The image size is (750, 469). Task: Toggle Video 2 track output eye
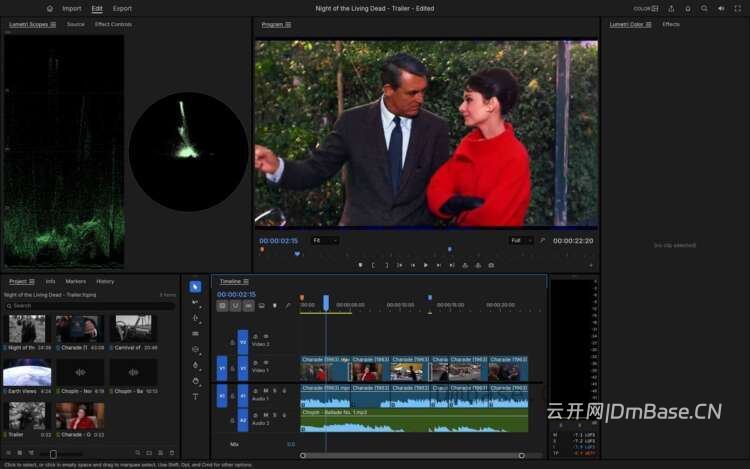click(265, 337)
